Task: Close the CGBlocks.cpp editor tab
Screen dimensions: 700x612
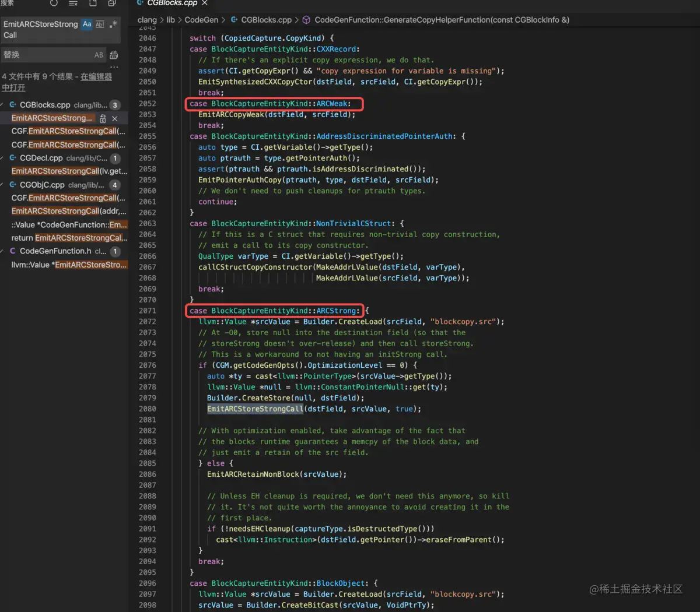Action: [x=205, y=3]
